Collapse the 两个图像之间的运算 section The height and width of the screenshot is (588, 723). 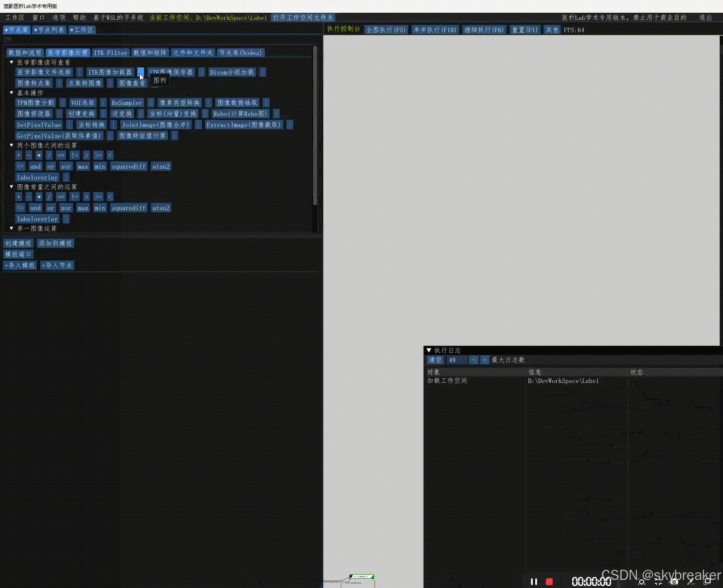[11, 145]
